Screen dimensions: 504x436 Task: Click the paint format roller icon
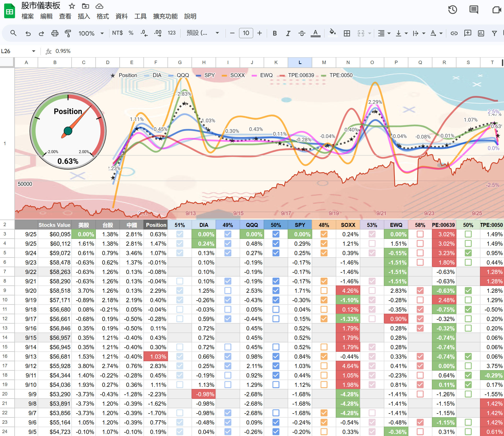(x=68, y=33)
